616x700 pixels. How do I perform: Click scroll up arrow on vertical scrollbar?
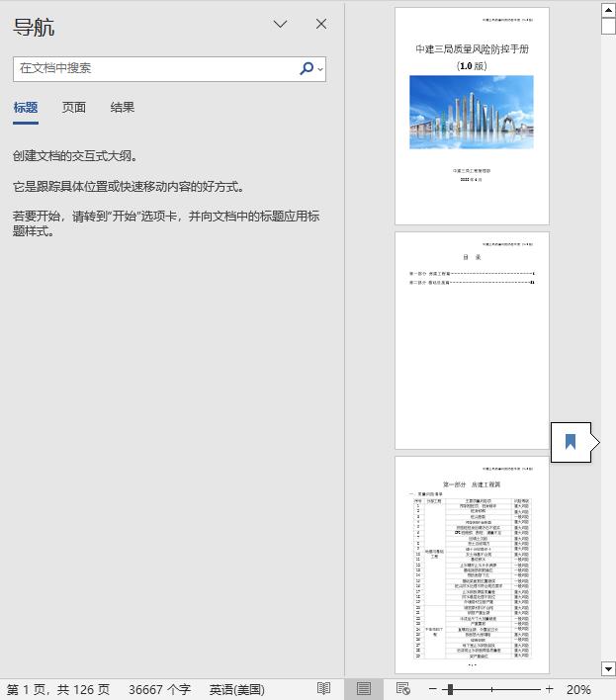coord(608,9)
